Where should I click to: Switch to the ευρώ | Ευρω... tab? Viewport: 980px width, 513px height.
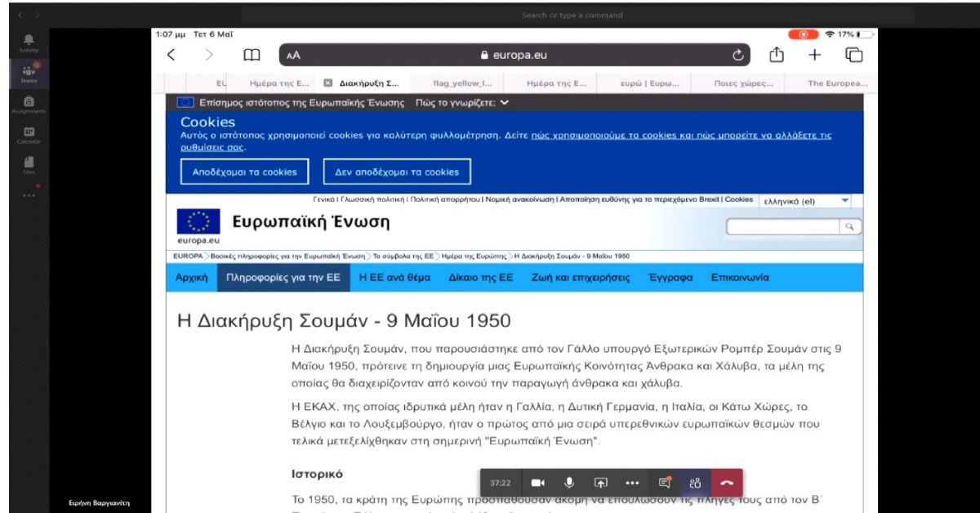click(644, 83)
